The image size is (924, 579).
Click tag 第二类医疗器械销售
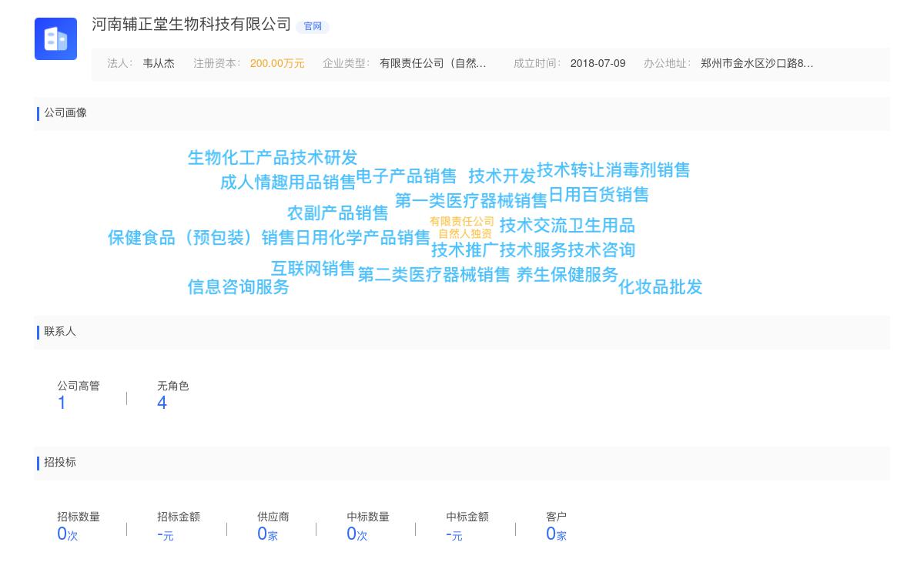pyautogui.click(x=434, y=275)
